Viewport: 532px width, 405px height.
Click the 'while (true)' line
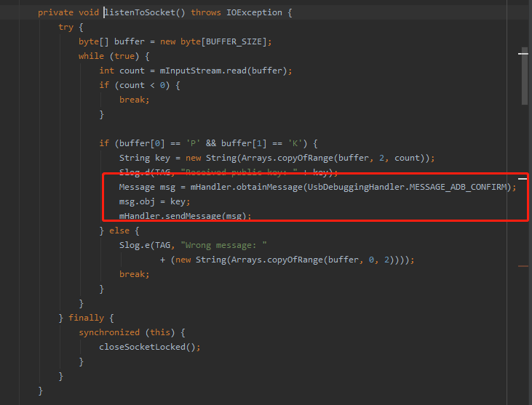[114, 56]
